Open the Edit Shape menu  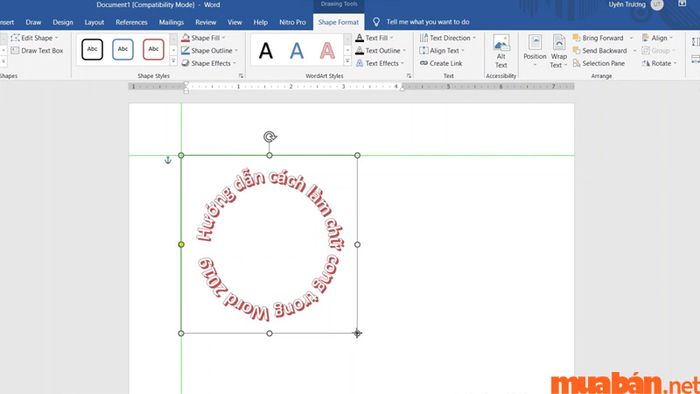pyautogui.click(x=34, y=38)
